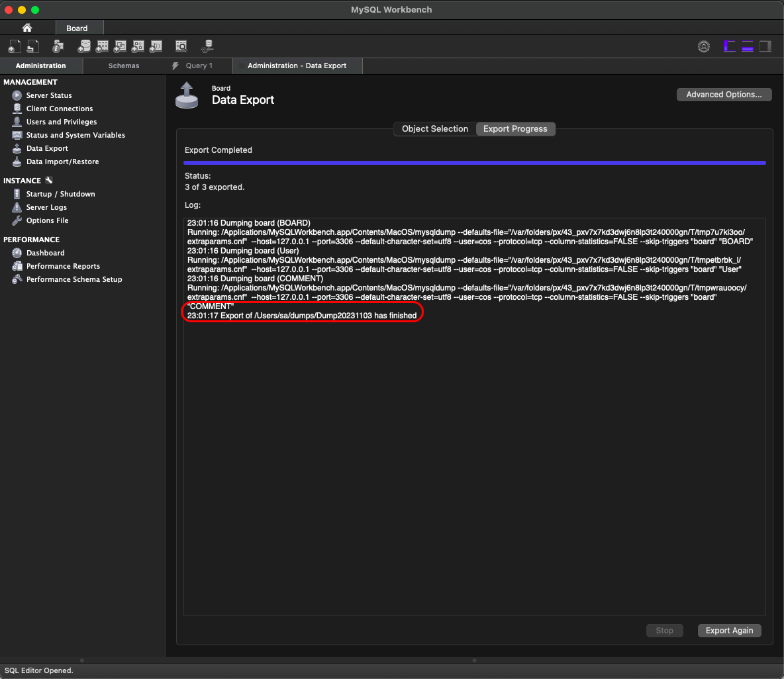Create a new schema icon
This screenshot has height=679, width=784.
pos(84,46)
